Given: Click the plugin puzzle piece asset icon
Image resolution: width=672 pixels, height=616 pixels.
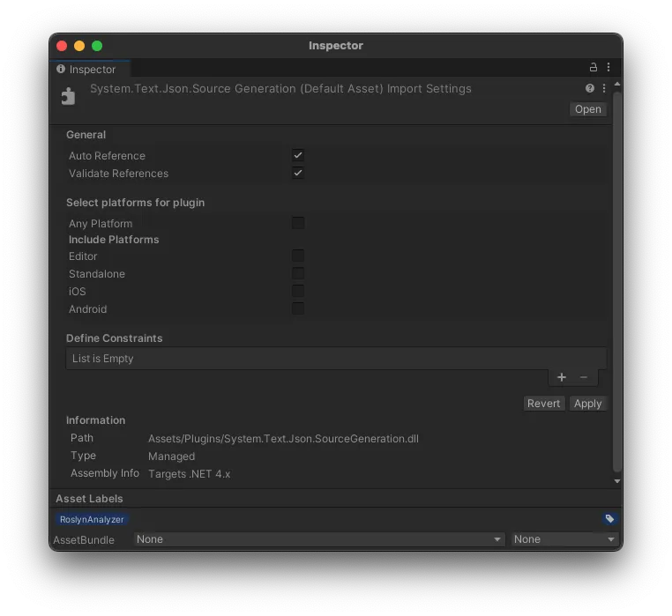Looking at the screenshot, I should 69,96.
